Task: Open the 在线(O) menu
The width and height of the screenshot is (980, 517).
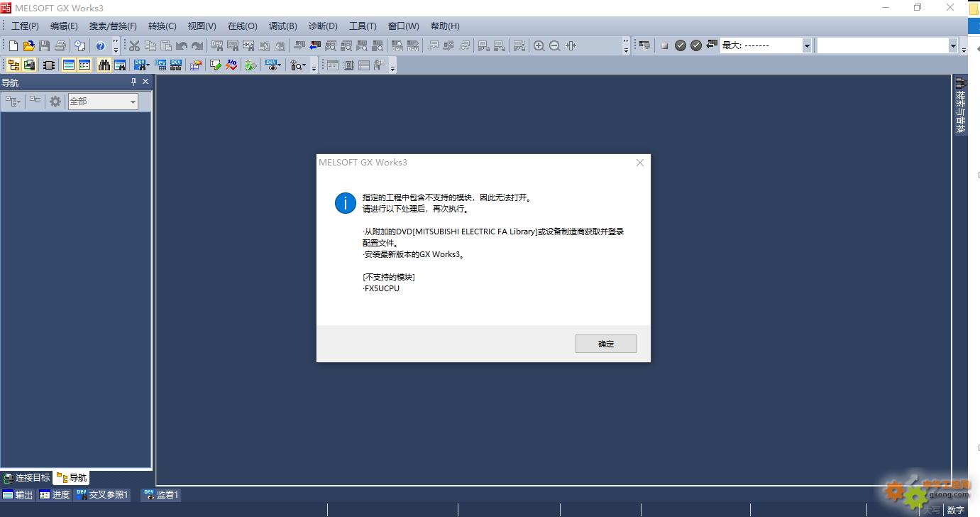Action: click(x=242, y=26)
